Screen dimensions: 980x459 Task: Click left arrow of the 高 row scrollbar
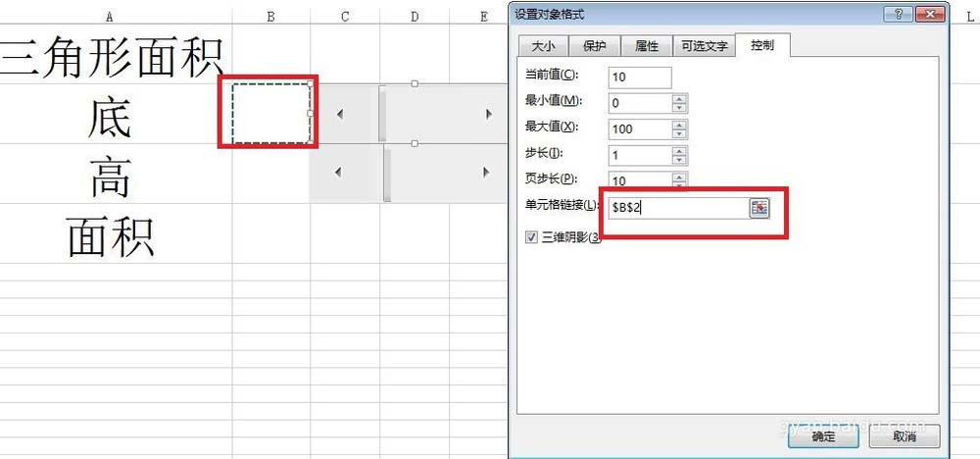coord(338,172)
